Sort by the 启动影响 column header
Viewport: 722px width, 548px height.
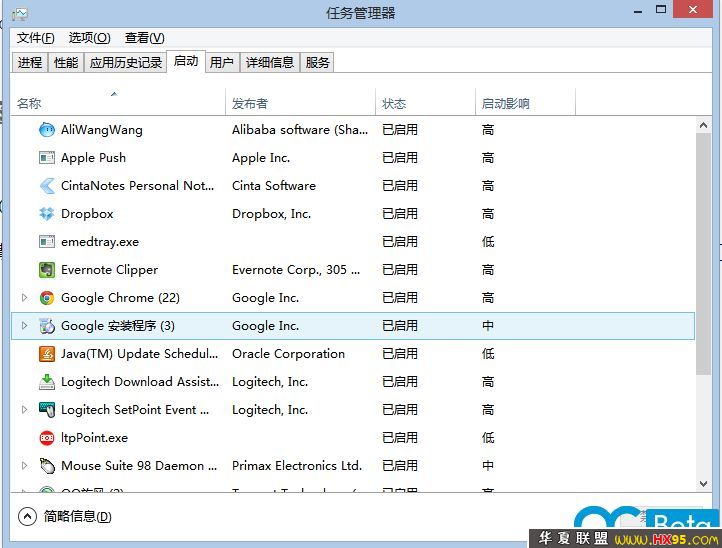point(525,103)
